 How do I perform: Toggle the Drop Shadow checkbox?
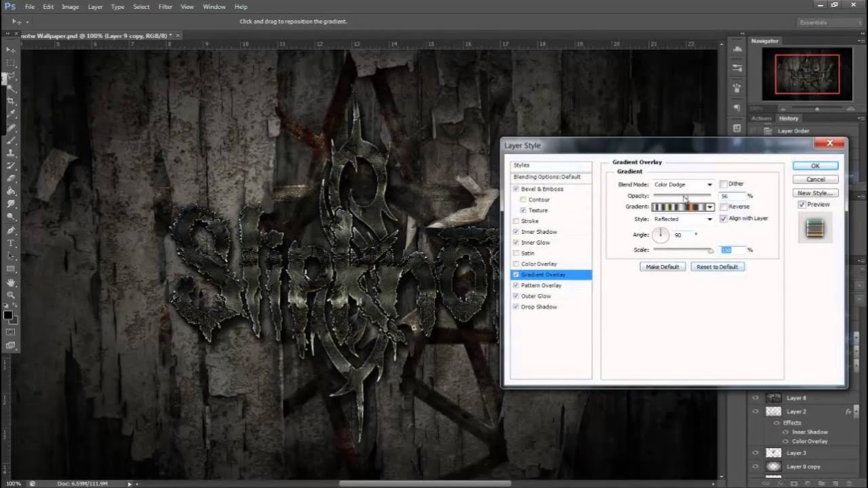(517, 307)
